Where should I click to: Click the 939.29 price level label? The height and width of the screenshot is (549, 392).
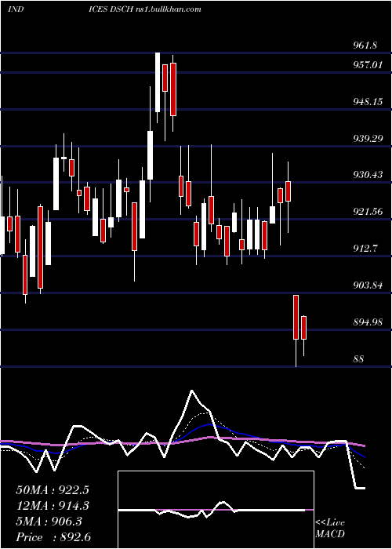[x=368, y=138]
